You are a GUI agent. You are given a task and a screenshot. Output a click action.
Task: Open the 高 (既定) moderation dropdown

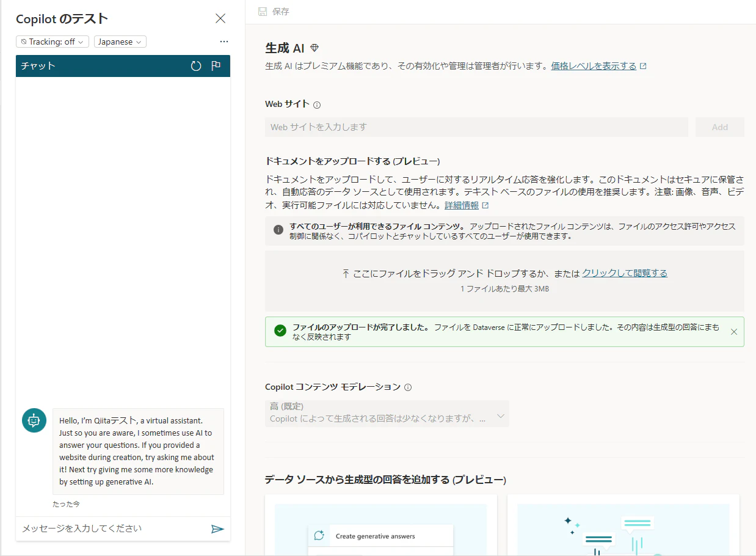pyautogui.click(x=387, y=414)
